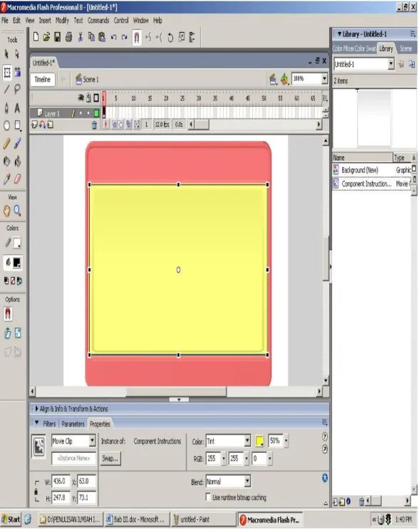Toggle lock all layers padlock icon
The image size is (419, 532).
coord(88,98)
